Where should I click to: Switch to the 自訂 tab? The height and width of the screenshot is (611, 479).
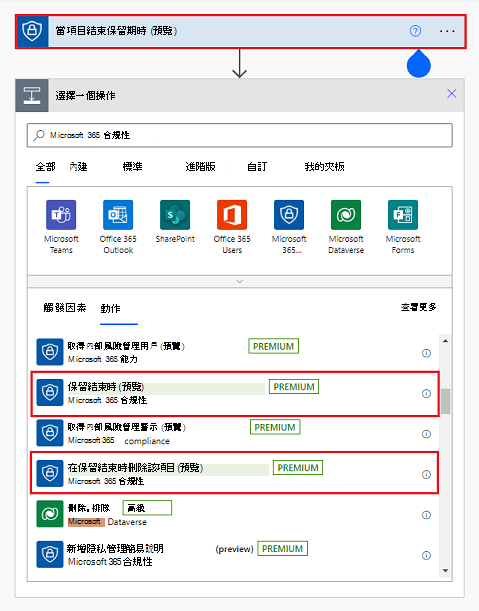(x=257, y=167)
